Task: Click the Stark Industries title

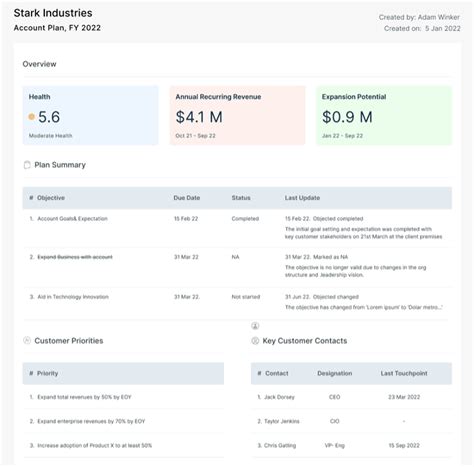Action: [x=53, y=13]
